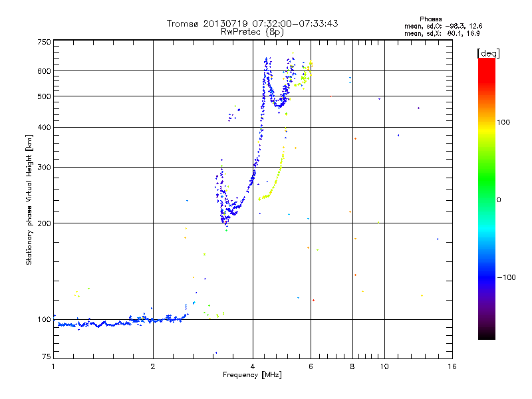Image resolution: width=532 pixels, height=399 pixels.
Task: Click the phase colorbar gradient
Action: 487,199
